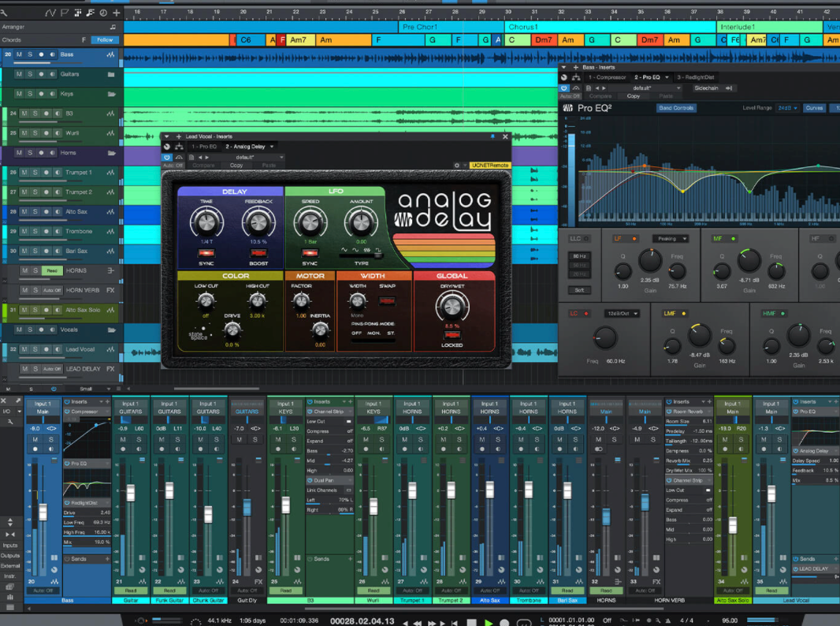Click the UCNETRemote button
The width and height of the screenshot is (840, 626).
(x=489, y=166)
